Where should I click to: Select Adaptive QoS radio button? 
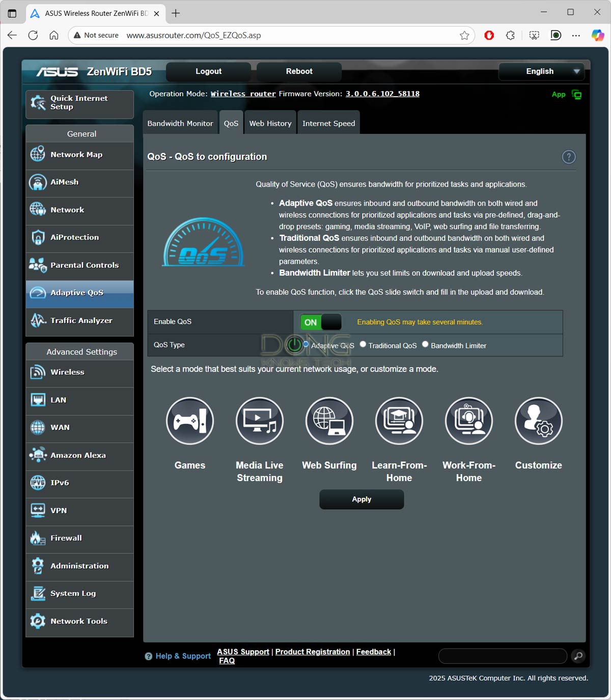pos(306,345)
